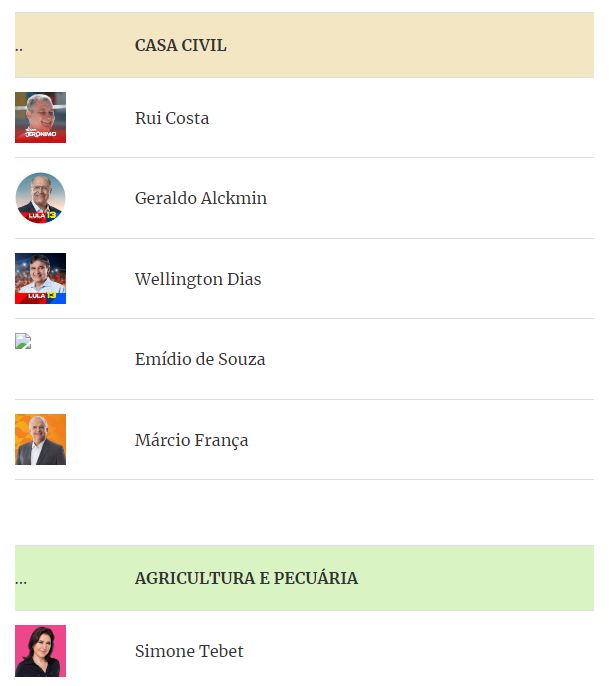Viewport: 612px width, 686px height.
Task: Click Rui Costa's profile photo
Action: (x=40, y=117)
